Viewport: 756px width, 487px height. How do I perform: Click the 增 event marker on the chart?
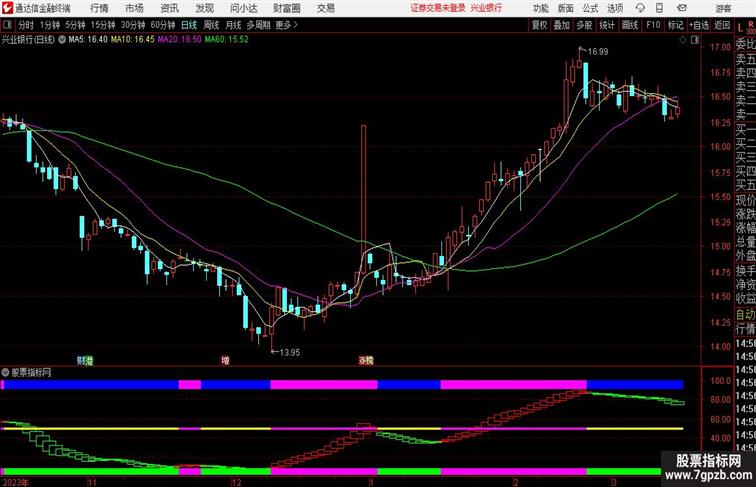point(225,360)
